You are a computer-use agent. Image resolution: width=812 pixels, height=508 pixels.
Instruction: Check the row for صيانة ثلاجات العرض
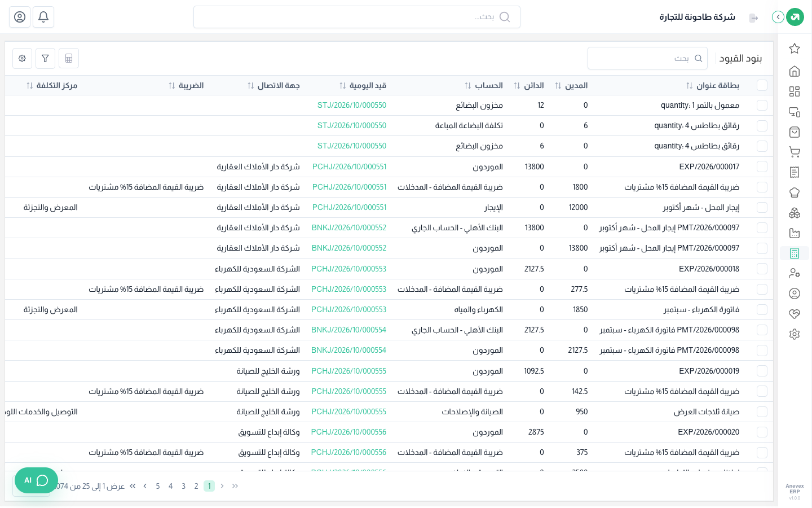coord(762,411)
